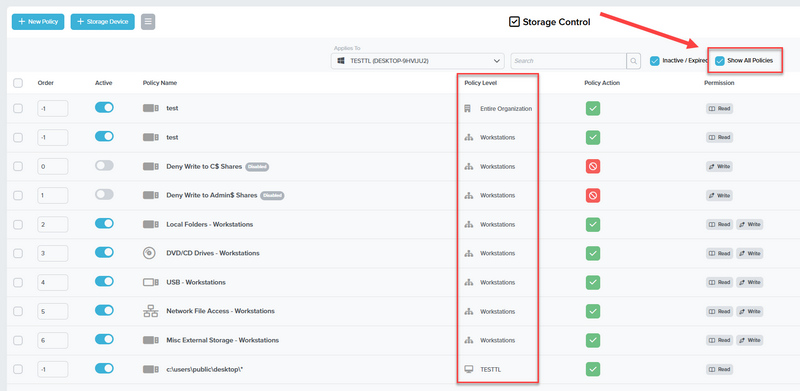
Task: Disable the Entire Organization test policy toggle
Action: [x=104, y=108]
